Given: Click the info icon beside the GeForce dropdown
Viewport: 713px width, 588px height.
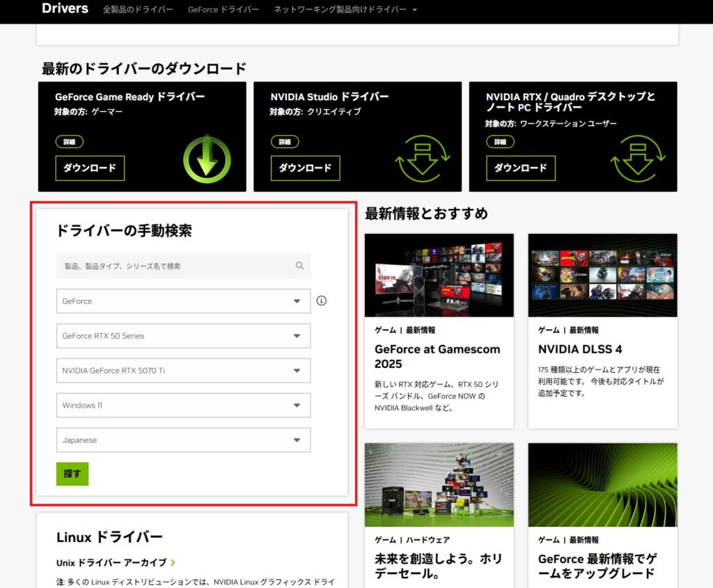Looking at the screenshot, I should [x=321, y=301].
